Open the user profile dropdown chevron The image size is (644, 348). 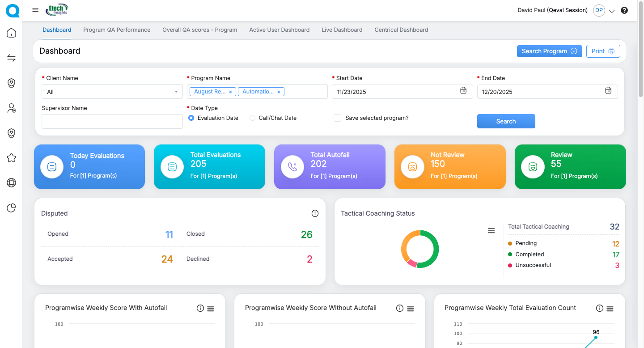[612, 11]
